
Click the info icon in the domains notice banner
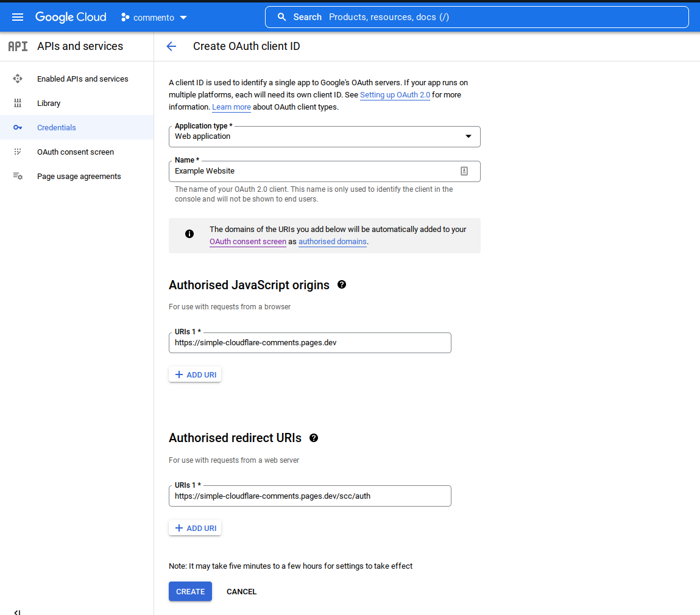pyautogui.click(x=189, y=234)
